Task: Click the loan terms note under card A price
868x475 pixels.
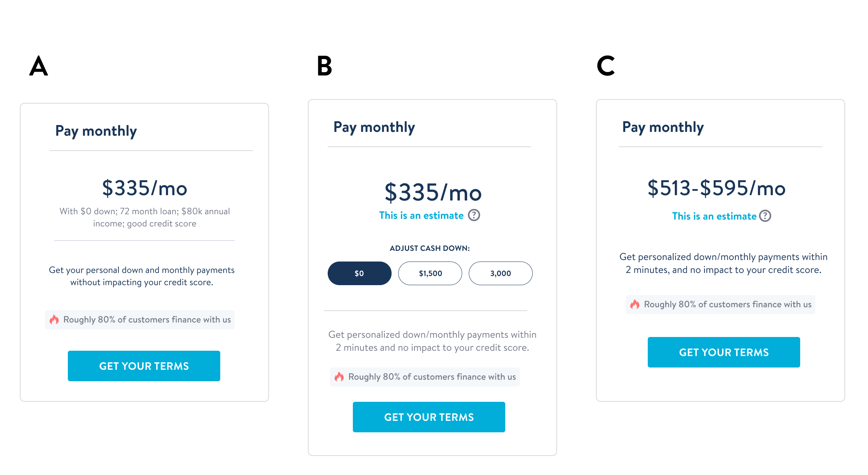Action: tap(145, 217)
